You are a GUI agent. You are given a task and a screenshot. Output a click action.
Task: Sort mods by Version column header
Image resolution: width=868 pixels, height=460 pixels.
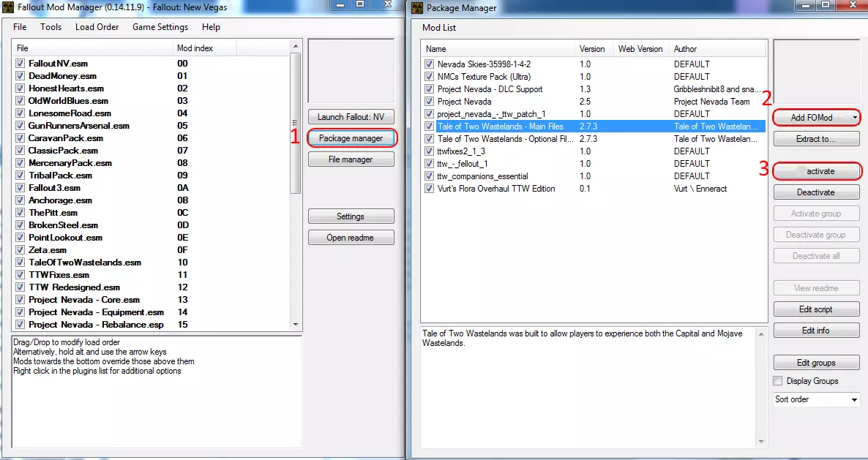point(594,49)
